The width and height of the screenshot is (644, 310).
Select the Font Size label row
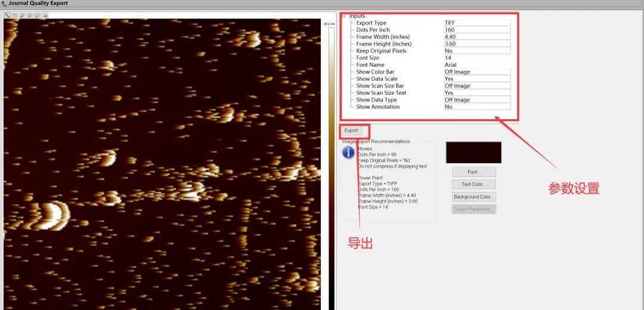[x=367, y=58]
